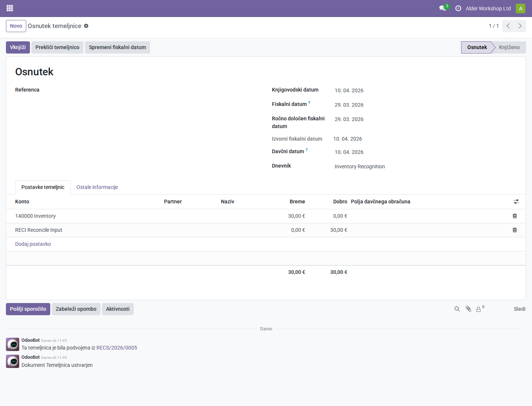
Task: Sort lines by the Breme column header
Action: (x=297, y=202)
